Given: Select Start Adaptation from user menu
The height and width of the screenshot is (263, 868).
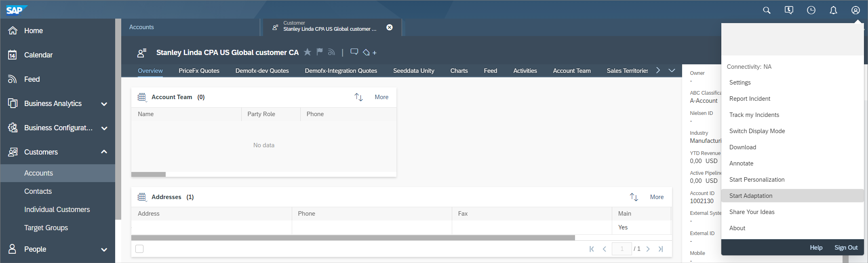Looking at the screenshot, I should point(751,196).
